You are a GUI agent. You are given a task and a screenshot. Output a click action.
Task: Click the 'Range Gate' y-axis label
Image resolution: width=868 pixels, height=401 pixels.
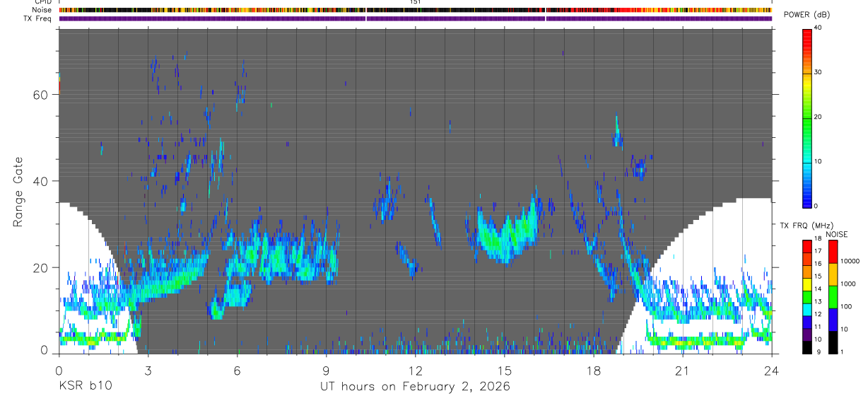click(x=19, y=192)
